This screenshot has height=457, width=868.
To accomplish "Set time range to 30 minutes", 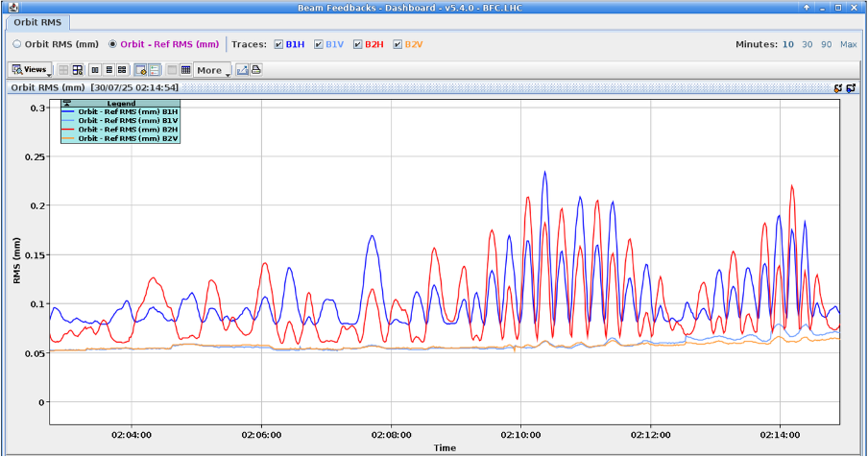I will click(807, 44).
